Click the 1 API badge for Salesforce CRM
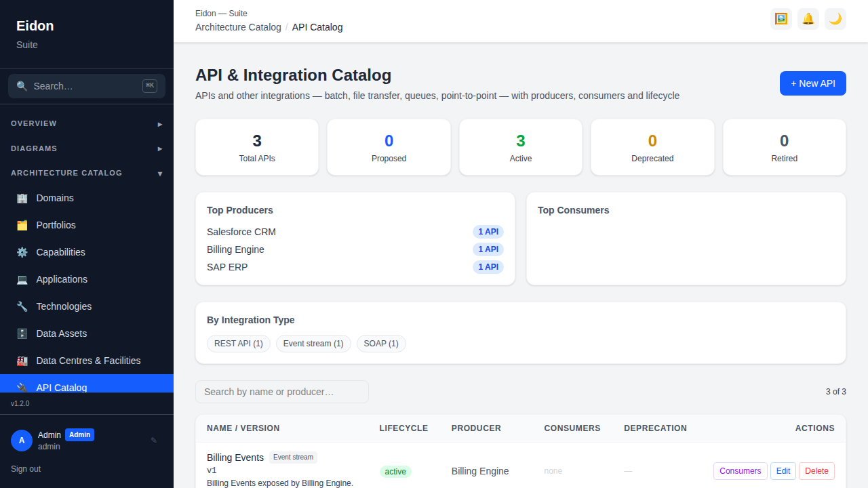Viewport: 868px width, 488px height. click(488, 232)
